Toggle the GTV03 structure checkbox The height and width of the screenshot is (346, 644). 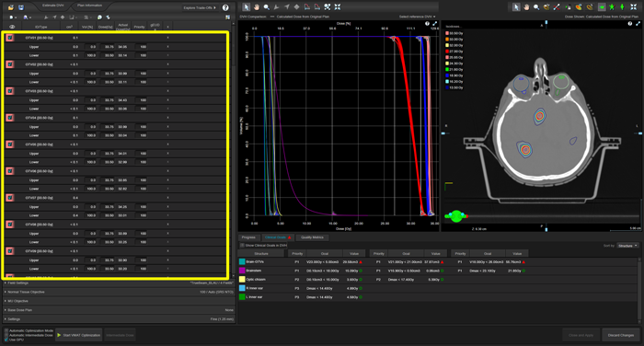coord(10,91)
